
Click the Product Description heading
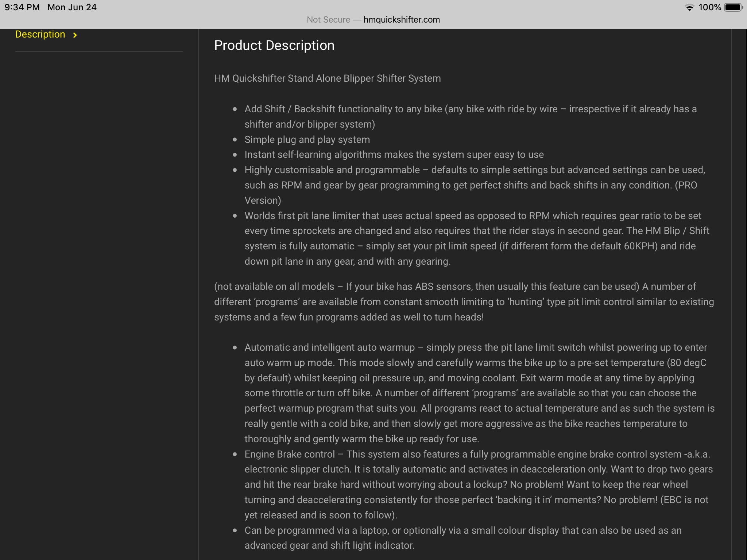(274, 46)
